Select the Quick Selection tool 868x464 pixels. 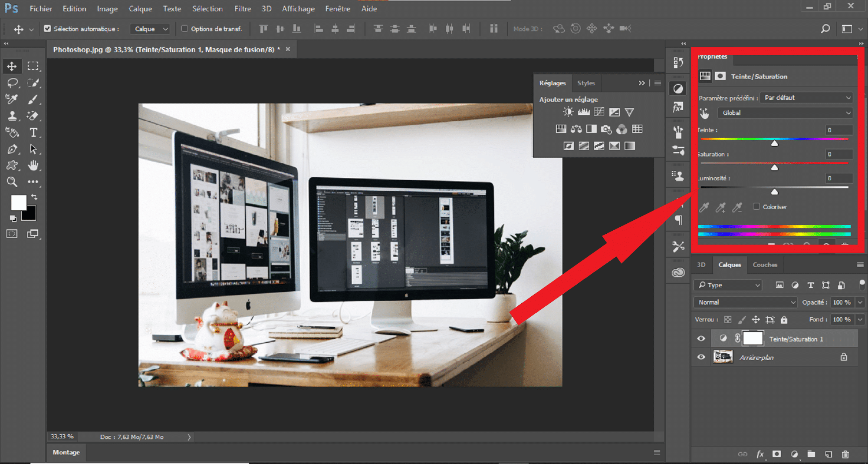pyautogui.click(x=33, y=83)
